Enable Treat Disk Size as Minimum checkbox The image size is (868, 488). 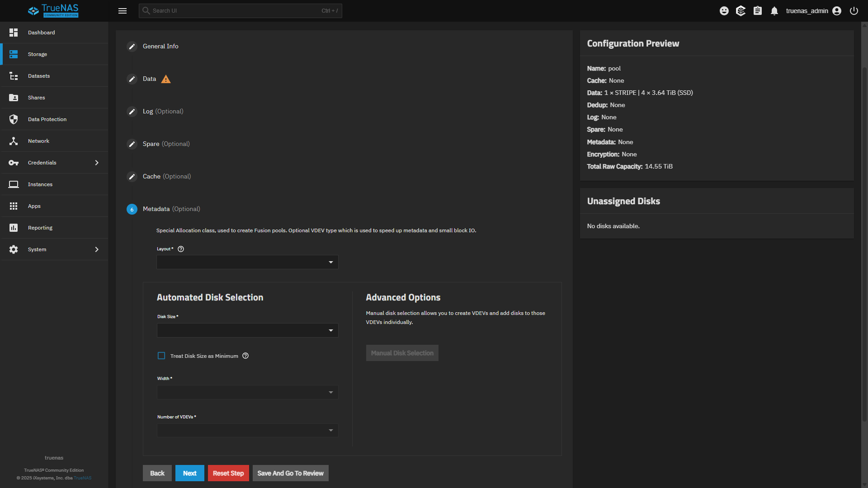point(161,356)
